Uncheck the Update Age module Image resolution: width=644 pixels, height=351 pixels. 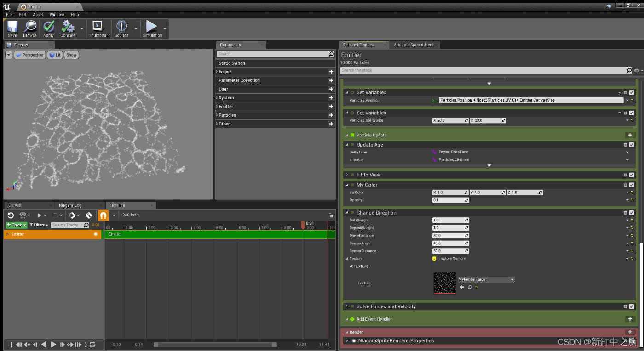click(632, 145)
